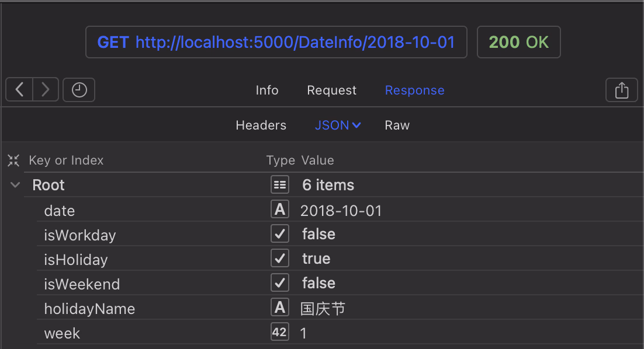Switch to the Info tab
The image size is (644, 349).
(267, 90)
